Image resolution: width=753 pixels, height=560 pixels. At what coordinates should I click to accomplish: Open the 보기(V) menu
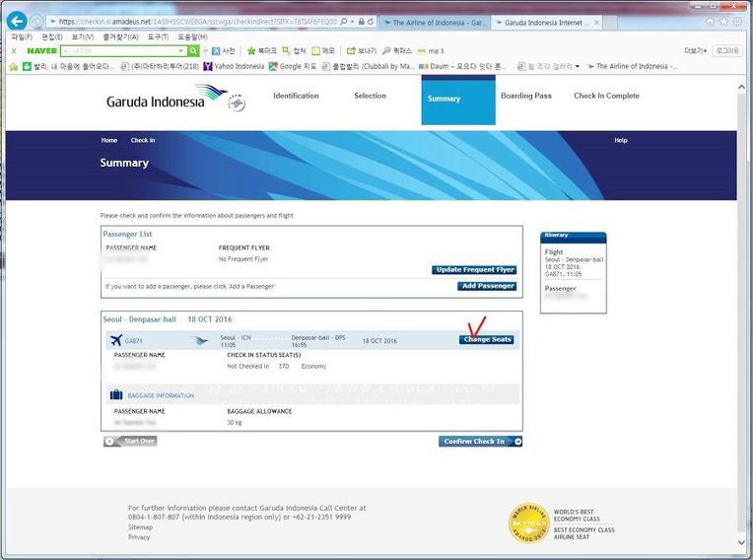click(83, 37)
